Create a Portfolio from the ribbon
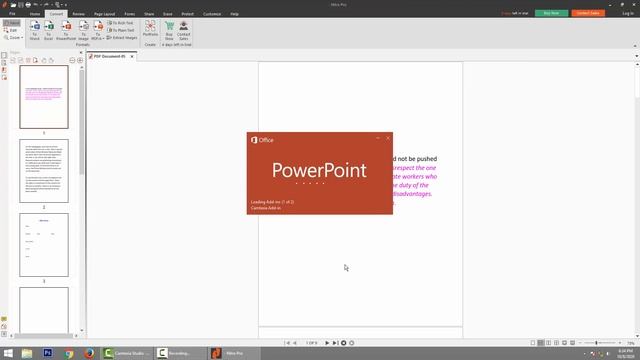The image size is (640, 360). tap(150, 29)
